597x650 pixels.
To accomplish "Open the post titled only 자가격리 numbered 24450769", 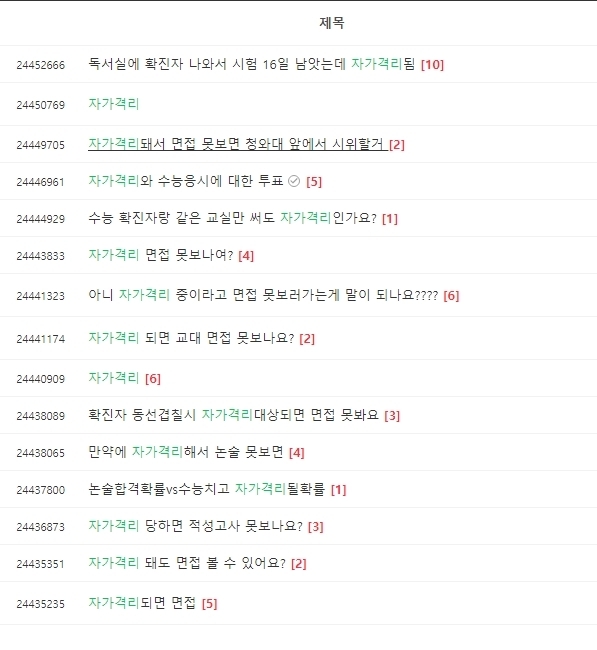I will [x=114, y=104].
